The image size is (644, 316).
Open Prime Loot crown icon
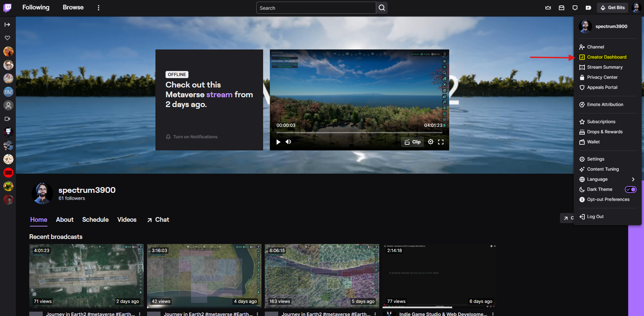[x=548, y=8]
